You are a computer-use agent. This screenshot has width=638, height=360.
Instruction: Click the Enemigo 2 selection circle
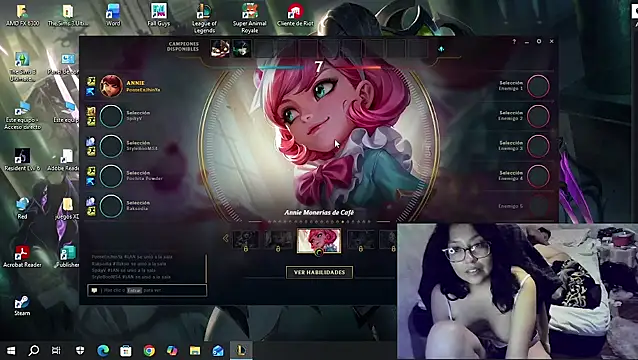pos(538,116)
